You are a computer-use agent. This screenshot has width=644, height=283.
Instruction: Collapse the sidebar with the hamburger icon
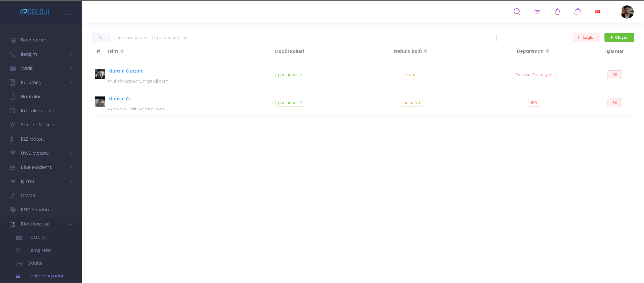click(x=68, y=12)
